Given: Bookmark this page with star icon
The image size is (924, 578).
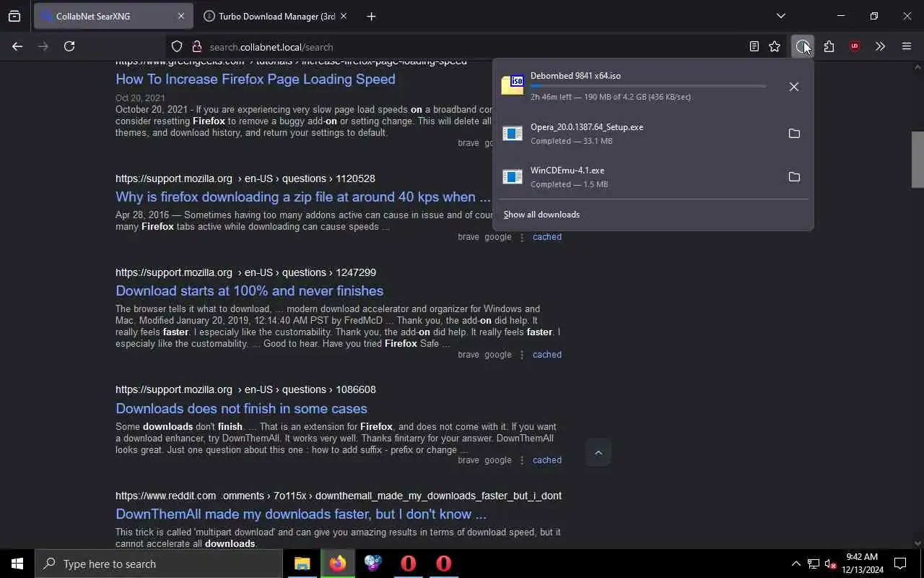Looking at the screenshot, I should [x=775, y=46].
